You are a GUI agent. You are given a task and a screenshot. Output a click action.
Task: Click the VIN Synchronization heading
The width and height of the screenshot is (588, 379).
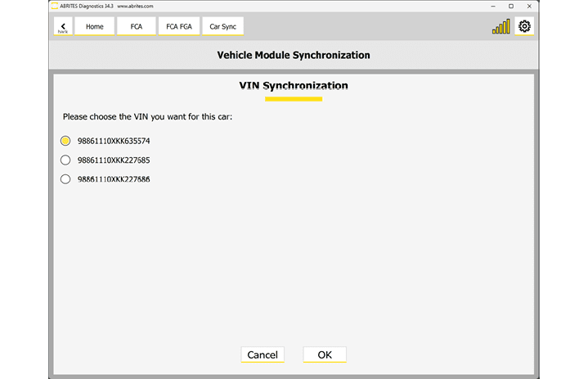click(x=293, y=86)
